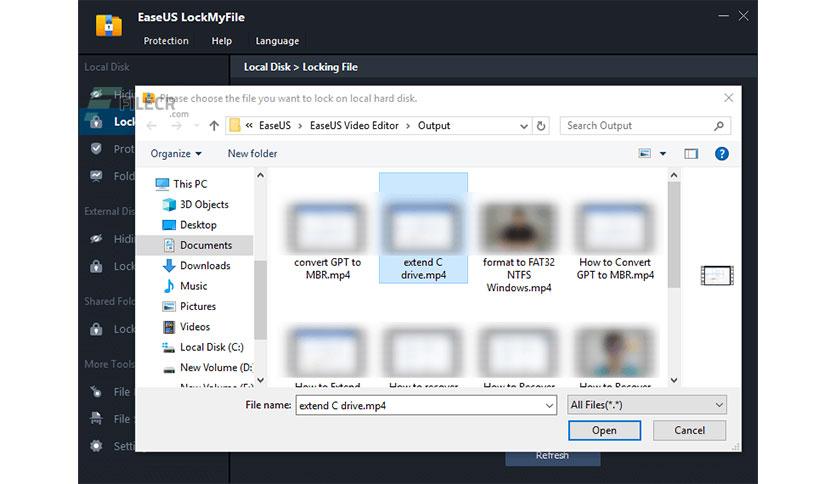Click EaseUS Video Editor path segment
The image size is (836, 484).
(354, 126)
